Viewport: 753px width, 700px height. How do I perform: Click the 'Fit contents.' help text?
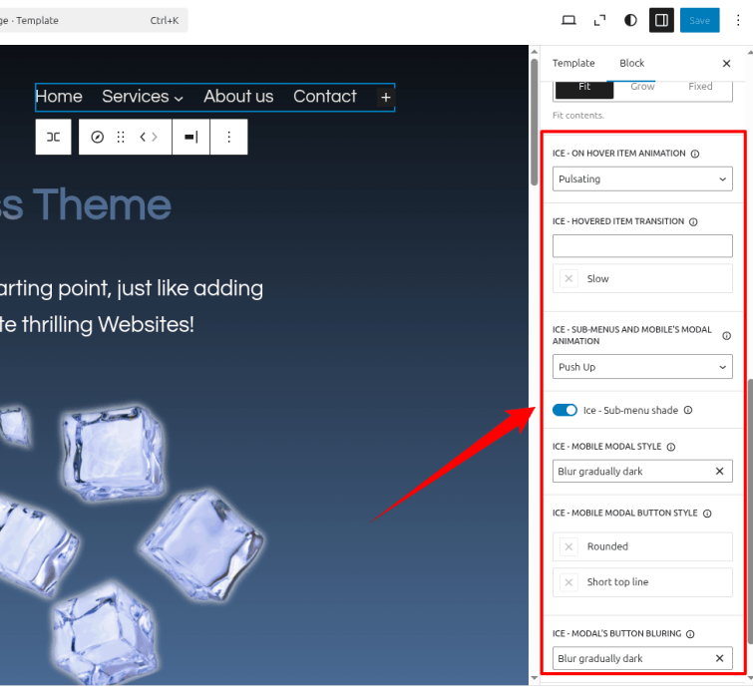(578, 116)
